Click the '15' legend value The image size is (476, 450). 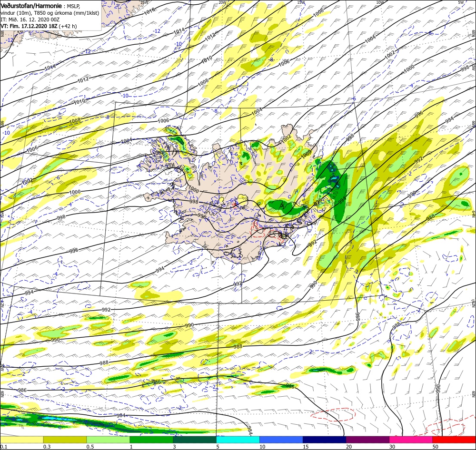pos(306,447)
